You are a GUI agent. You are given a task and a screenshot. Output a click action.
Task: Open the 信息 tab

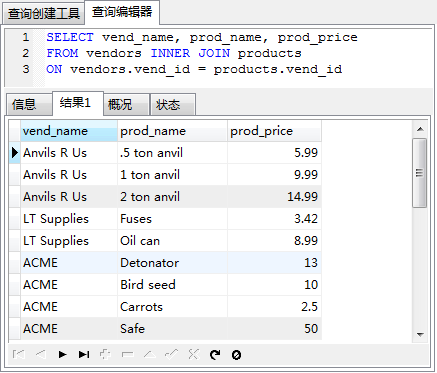tap(29, 105)
